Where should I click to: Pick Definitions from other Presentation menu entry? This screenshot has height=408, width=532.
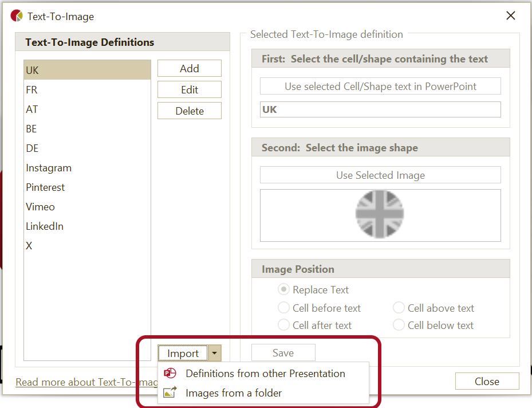pyautogui.click(x=265, y=374)
